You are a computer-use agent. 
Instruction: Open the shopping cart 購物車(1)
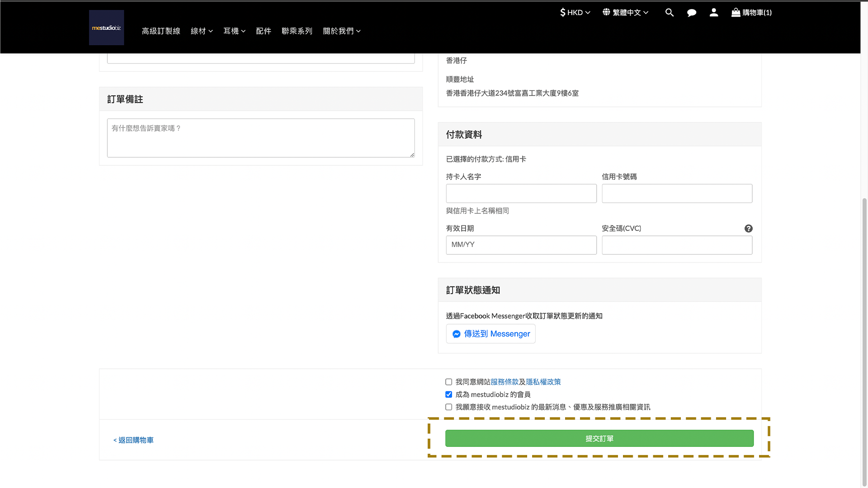point(751,13)
